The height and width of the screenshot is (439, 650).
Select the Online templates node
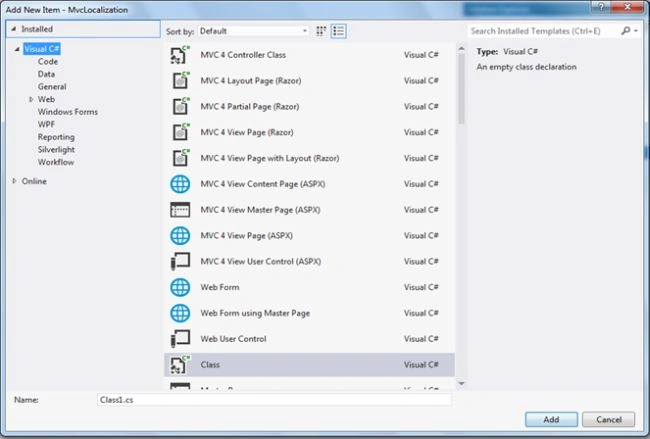(34, 181)
